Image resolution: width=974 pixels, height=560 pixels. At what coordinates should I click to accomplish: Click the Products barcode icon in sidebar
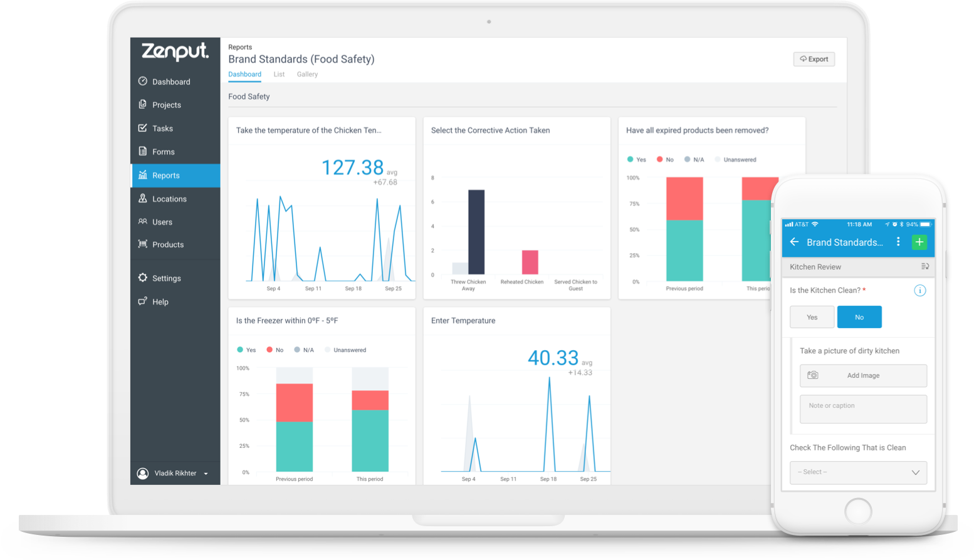[x=143, y=244]
